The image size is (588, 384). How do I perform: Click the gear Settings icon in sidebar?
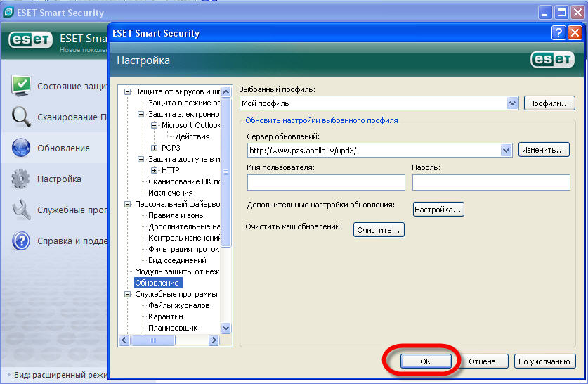coord(20,179)
